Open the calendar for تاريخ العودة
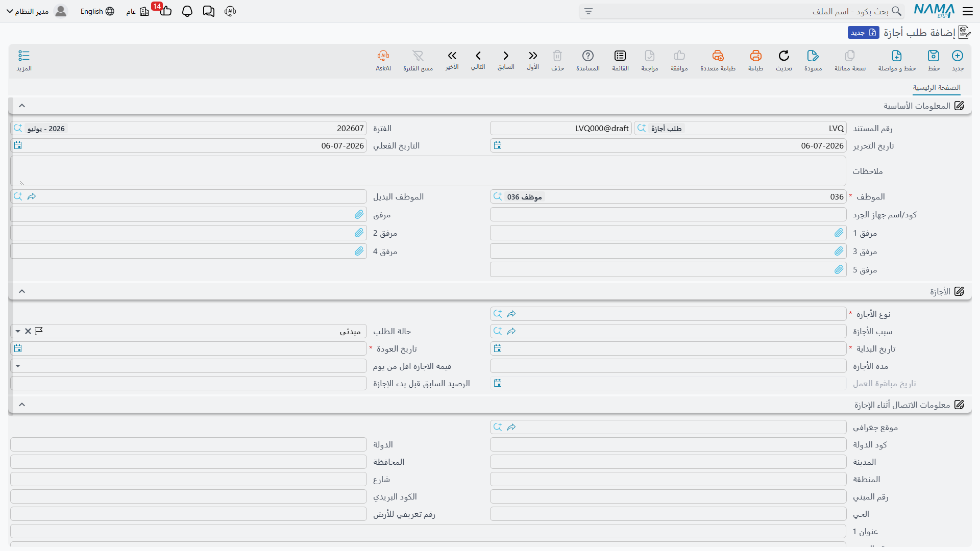This screenshot has height=551, width=980. [18, 348]
